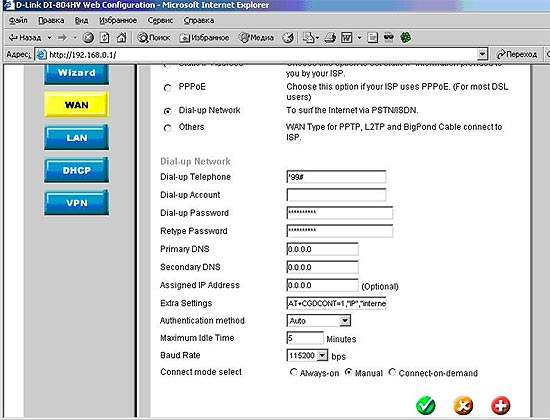Open the LAN settings page button
The height and width of the screenshot is (420, 550).
(76, 137)
